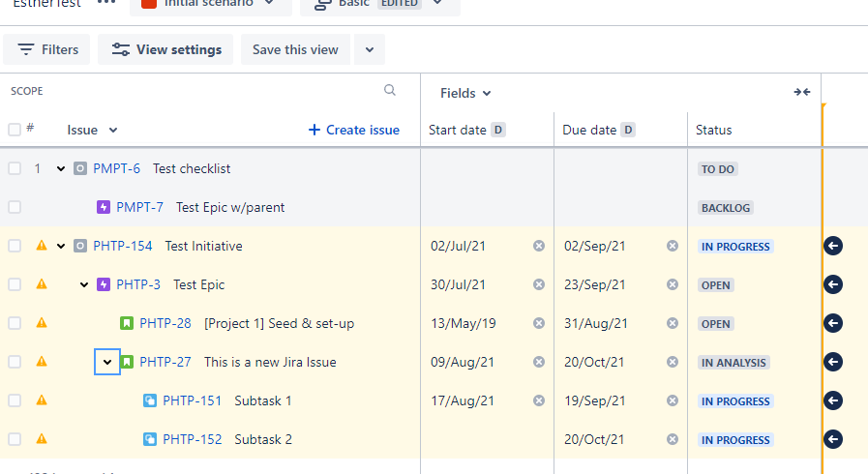
Task: Collapse the PMPT-6 Test checklist row
Action: pos(61,168)
